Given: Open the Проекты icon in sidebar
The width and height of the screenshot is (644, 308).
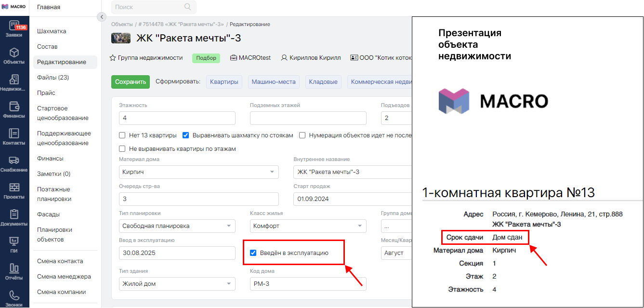Looking at the screenshot, I should click(14, 188).
